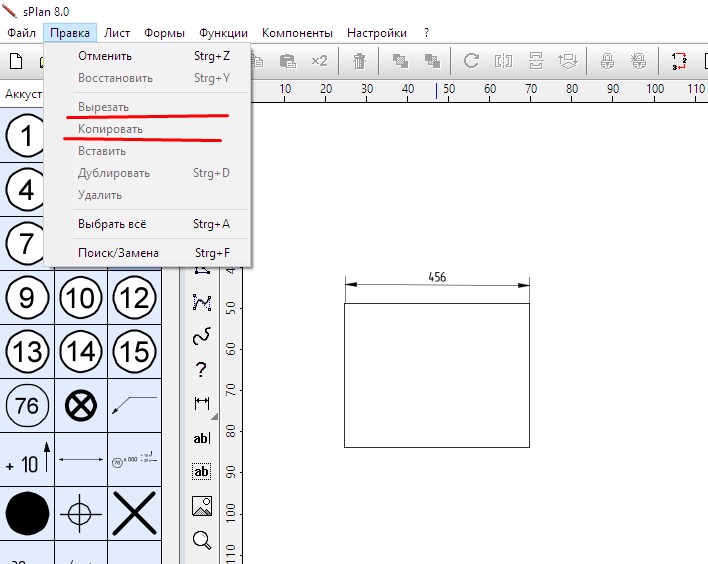Choose Выбрать всё menu entry
Screen dimensions: 708x564
point(148,224)
